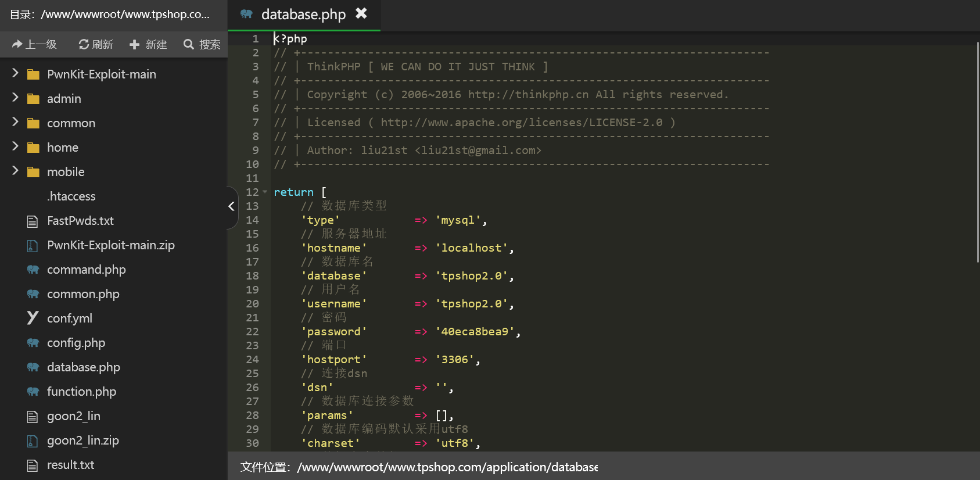Open FastPwds.txt from file list

click(x=80, y=221)
